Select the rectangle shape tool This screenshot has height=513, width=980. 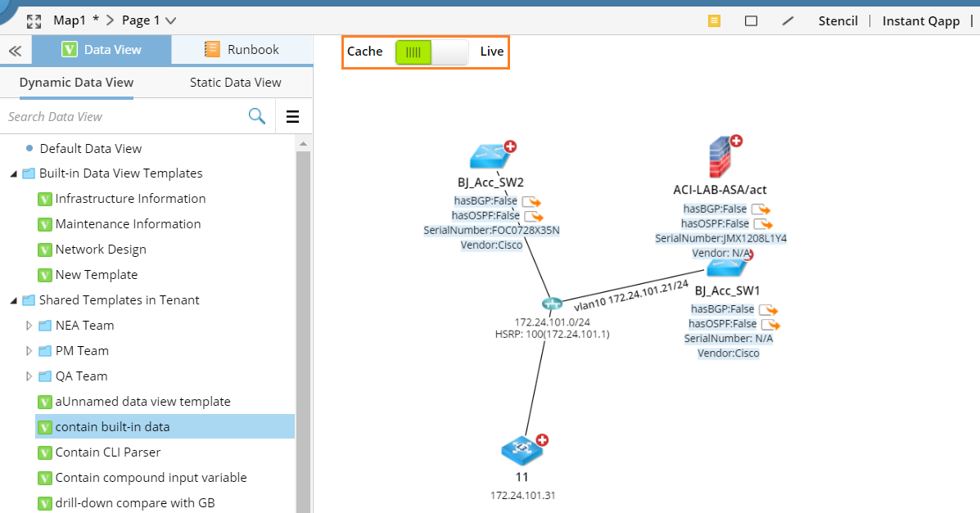pyautogui.click(x=752, y=21)
